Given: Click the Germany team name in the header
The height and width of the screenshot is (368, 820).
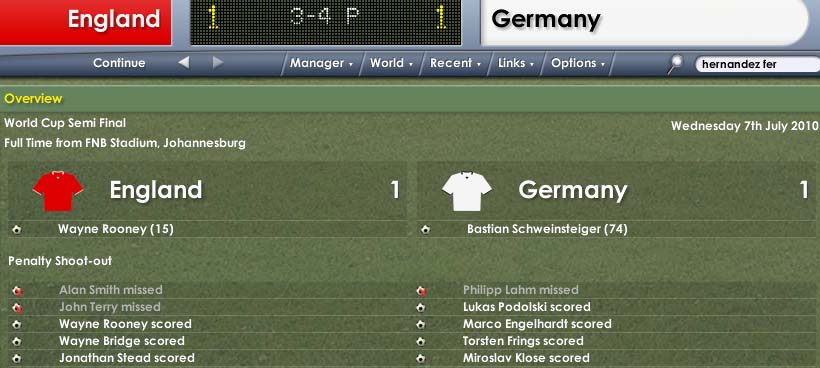Looking at the screenshot, I should pyautogui.click(x=545, y=20).
